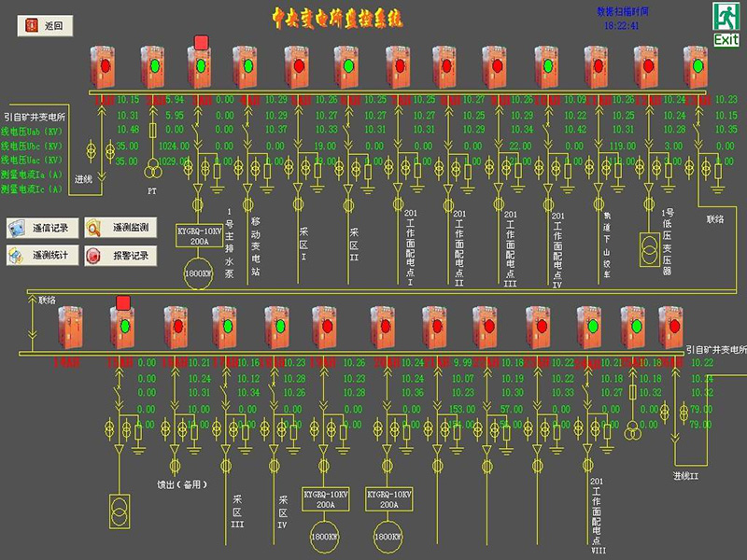Select the 20AH switchgear cabinet

[384, 328]
